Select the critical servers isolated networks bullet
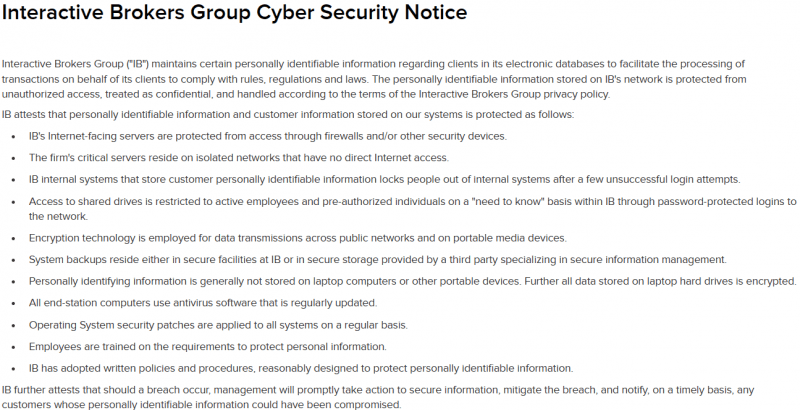The width and height of the screenshot is (800, 410). (x=239, y=158)
